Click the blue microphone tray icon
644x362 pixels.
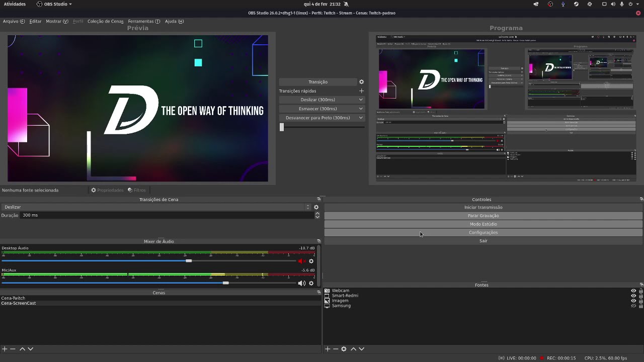pyautogui.click(x=563, y=4)
